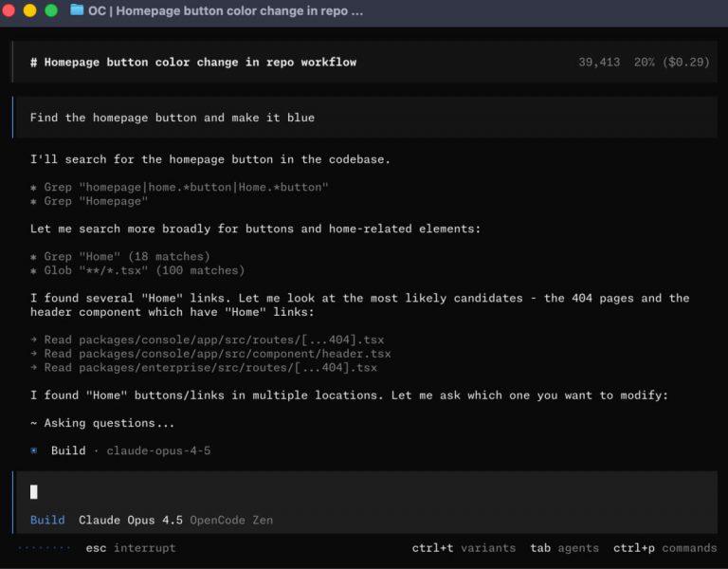Click the tilde before Asking questions
The width and height of the screenshot is (728, 569).
tap(34, 423)
